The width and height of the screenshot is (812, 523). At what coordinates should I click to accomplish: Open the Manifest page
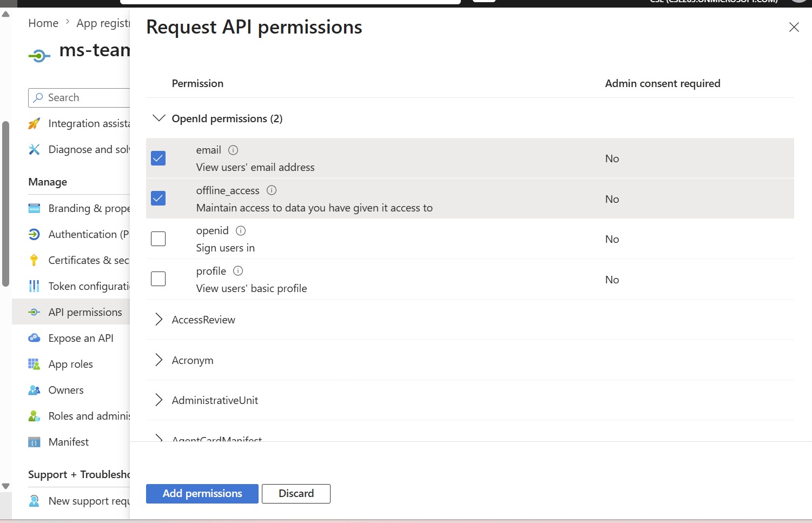69,442
